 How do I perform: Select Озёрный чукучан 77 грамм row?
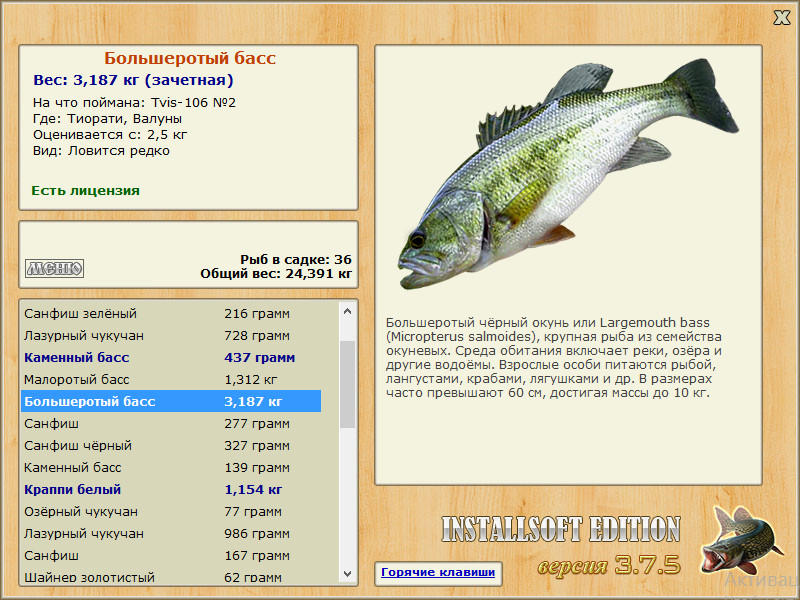[171, 511]
